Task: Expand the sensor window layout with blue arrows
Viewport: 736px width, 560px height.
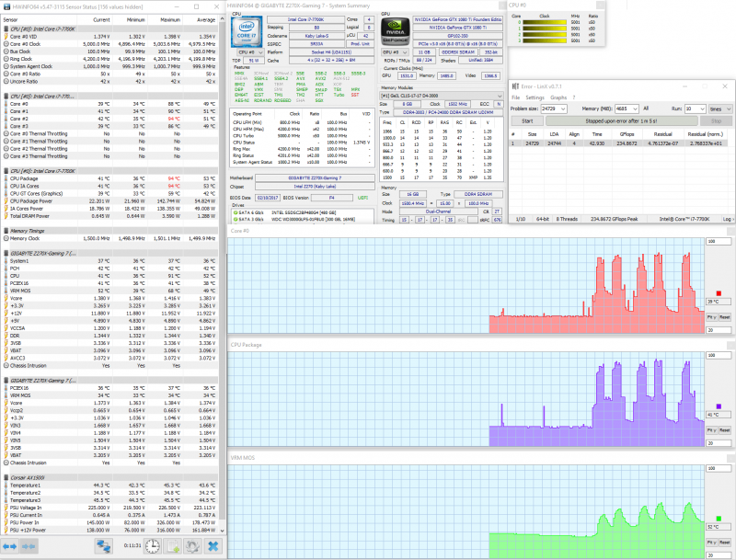Action: pos(10,546)
